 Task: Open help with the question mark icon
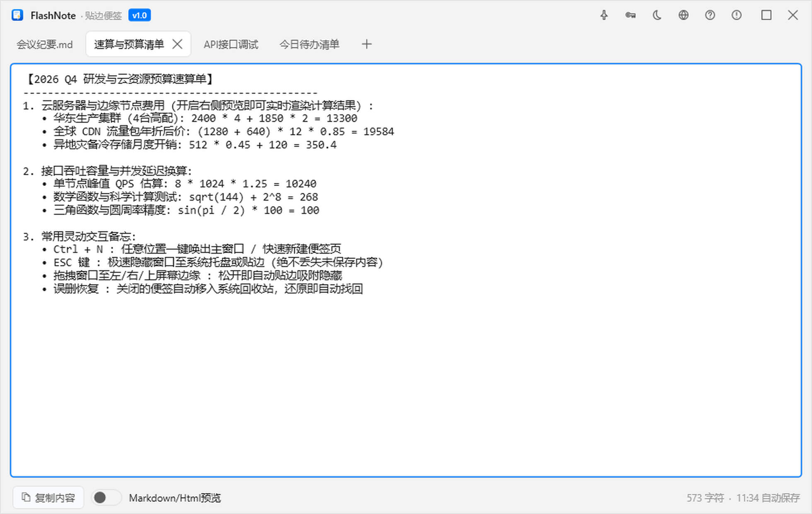click(x=710, y=15)
